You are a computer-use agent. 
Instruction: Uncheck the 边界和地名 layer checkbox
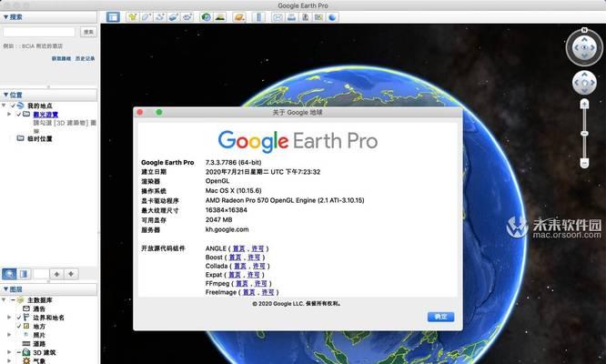(x=18, y=318)
